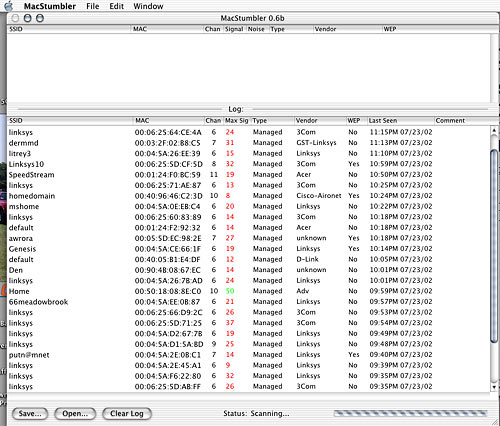Select the Genesis network row
Screen dimensions: 500x426
click(249, 249)
